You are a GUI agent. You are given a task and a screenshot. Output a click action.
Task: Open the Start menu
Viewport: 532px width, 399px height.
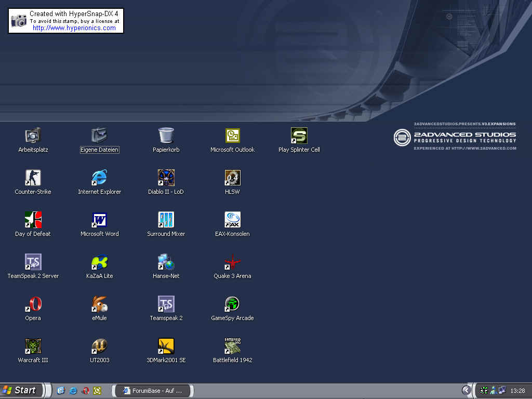(22, 390)
